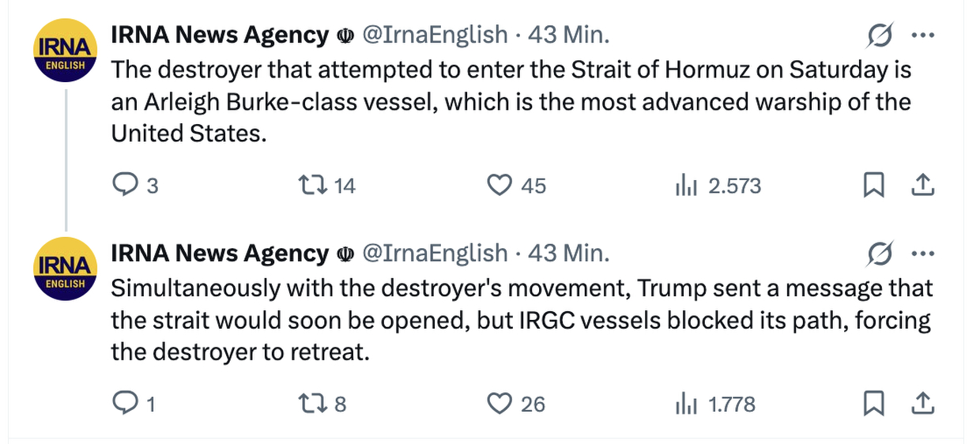Bookmark the second IRNA tweet

point(873,404)
